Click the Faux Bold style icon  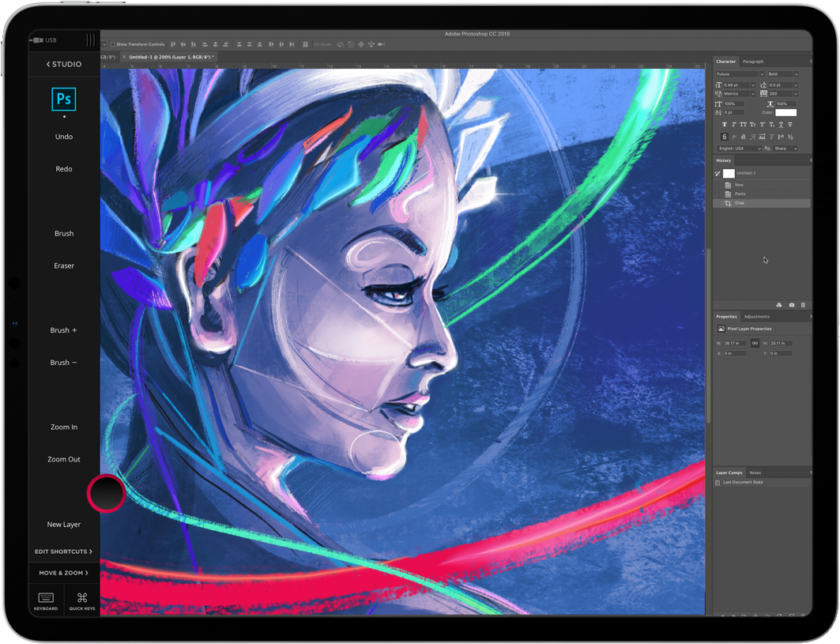(725, 124)
